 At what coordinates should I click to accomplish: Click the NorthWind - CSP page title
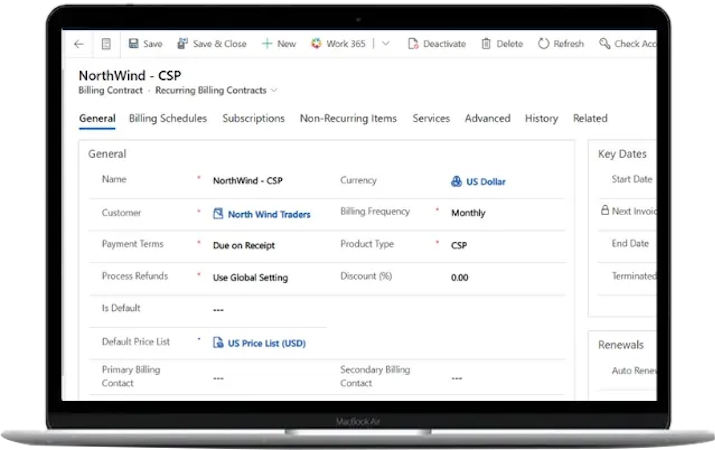click(x=130, y=75)
